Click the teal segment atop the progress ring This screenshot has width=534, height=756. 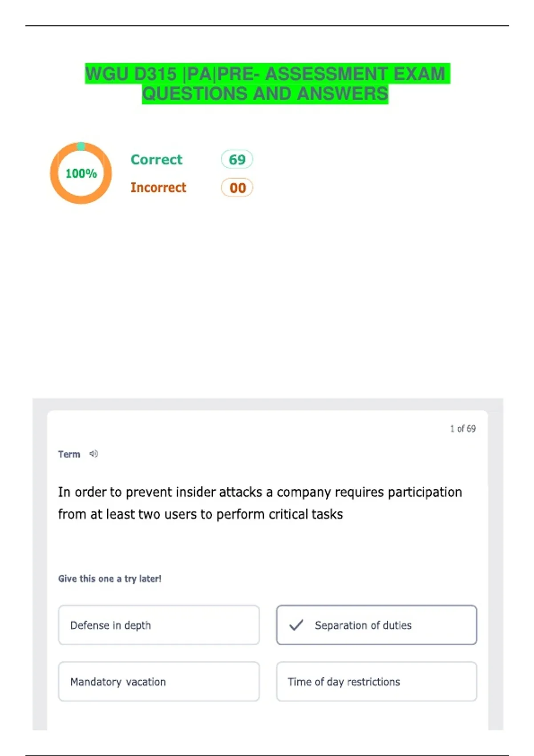[81, 146]
